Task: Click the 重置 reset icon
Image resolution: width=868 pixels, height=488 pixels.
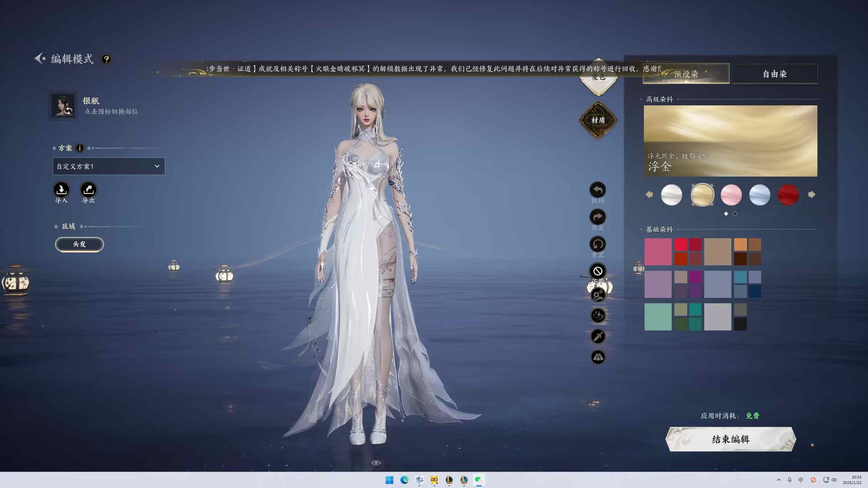Action: coord(598,244)
